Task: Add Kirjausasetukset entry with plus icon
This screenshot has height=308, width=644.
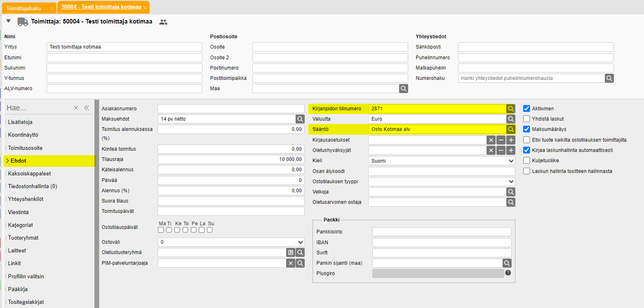Action: point(511,140)
